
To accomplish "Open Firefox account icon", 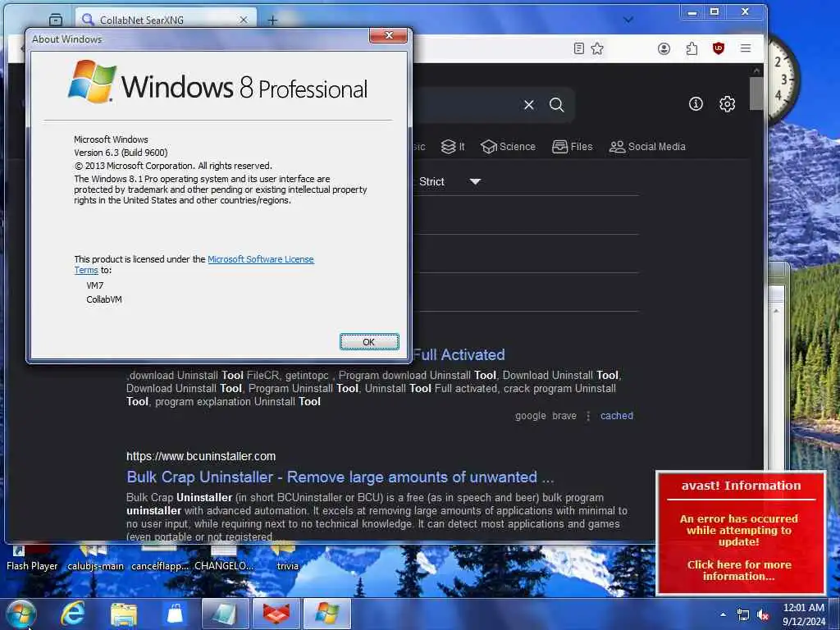I will (x=664, y=48).
